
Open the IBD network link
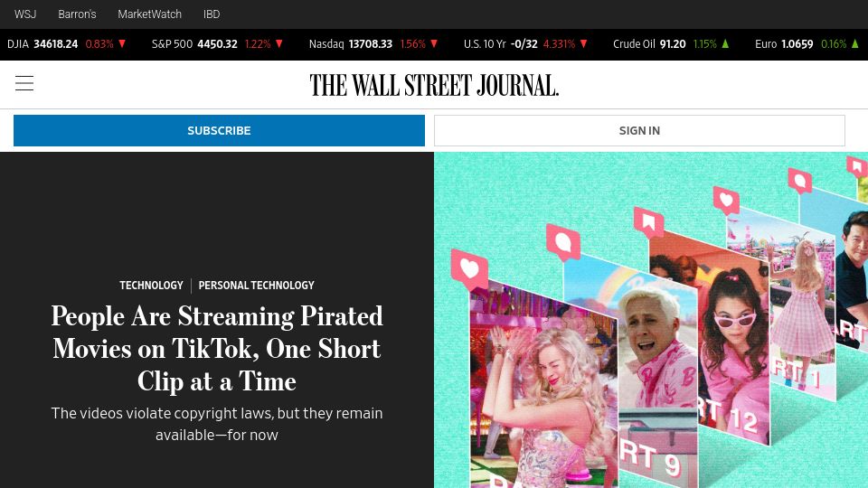coord(212,14)
